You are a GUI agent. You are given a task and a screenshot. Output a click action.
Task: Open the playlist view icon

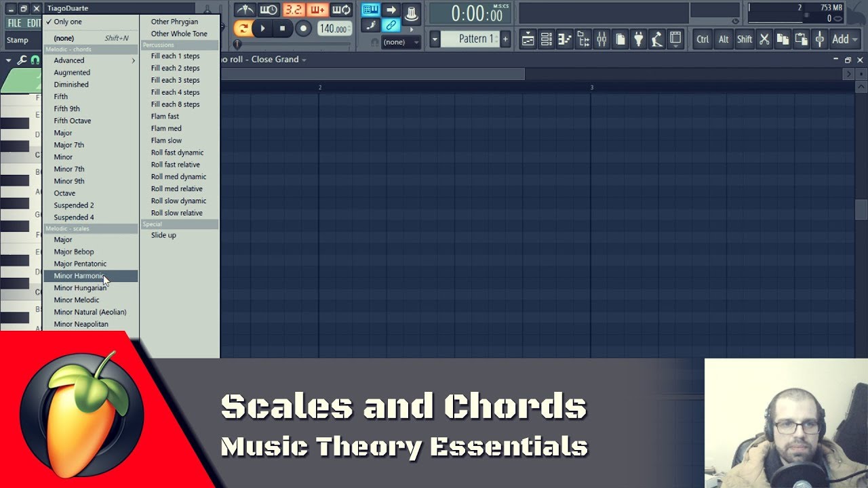[528, 39]
